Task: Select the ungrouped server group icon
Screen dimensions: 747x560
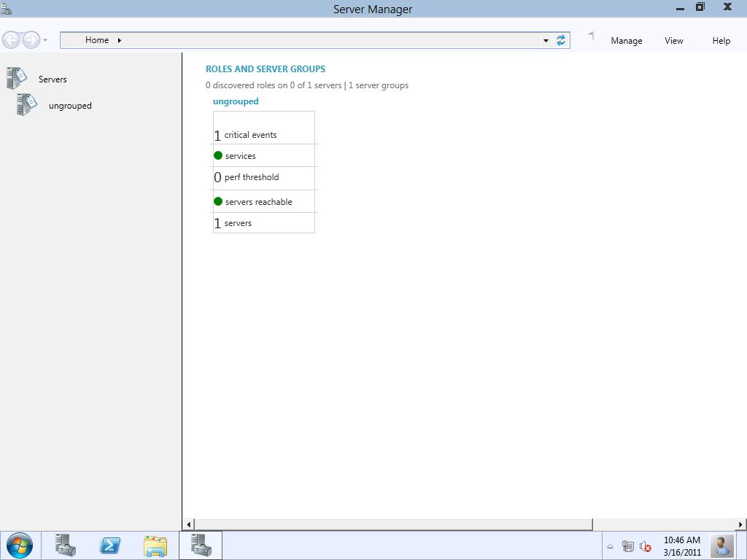Action: (x=27, y=105)
